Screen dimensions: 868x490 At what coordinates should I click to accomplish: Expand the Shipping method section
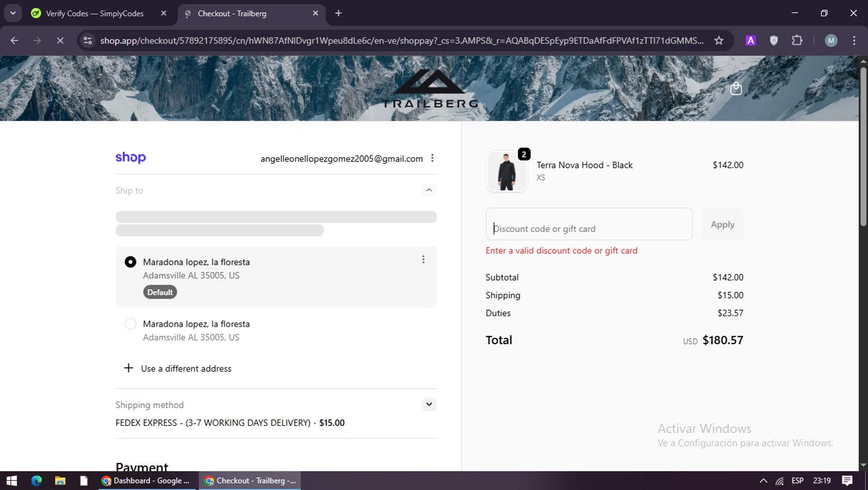click(429, 404)
